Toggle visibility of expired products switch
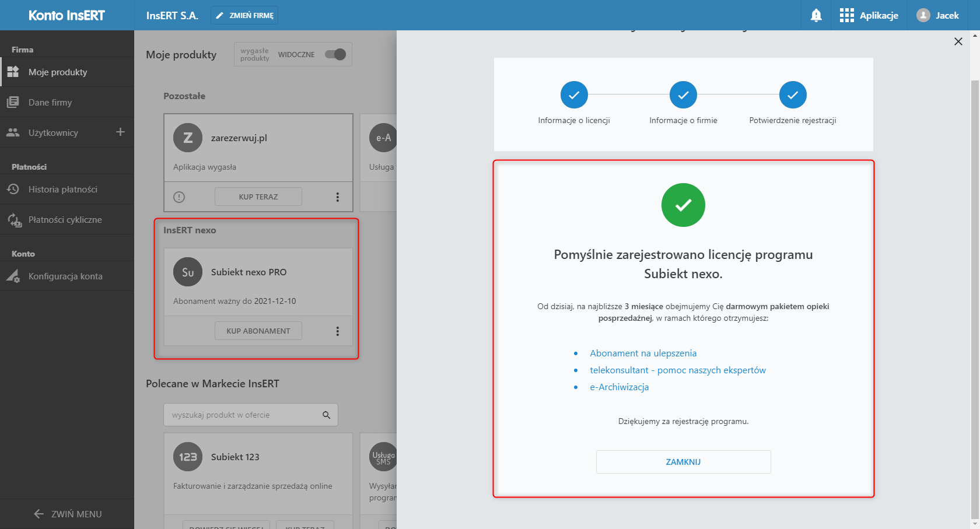 click(x=335, y=54)
